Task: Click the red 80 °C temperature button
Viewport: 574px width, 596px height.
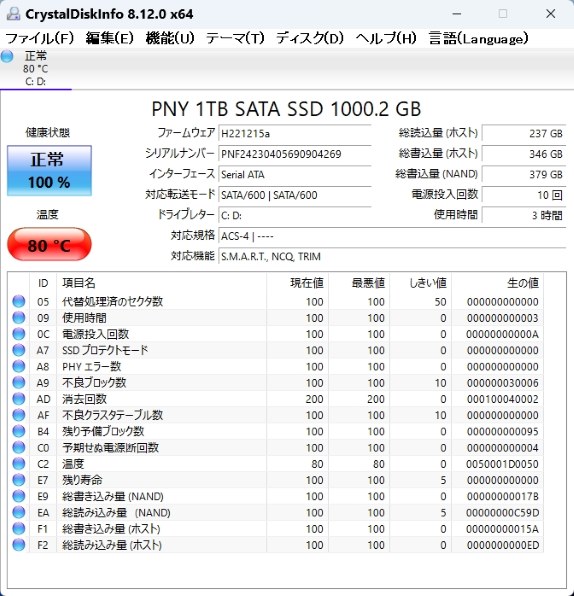Action: coord(49,244)
